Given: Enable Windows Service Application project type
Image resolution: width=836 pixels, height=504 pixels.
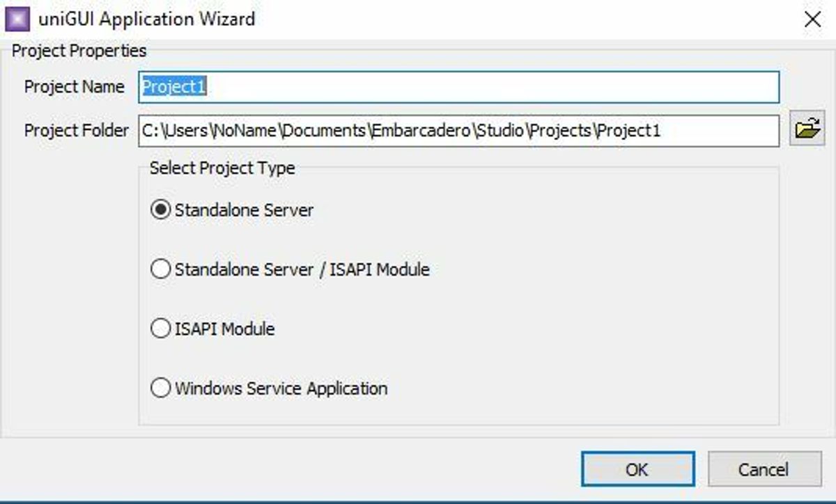Looking at the screenshot, I should pos(160,388).
